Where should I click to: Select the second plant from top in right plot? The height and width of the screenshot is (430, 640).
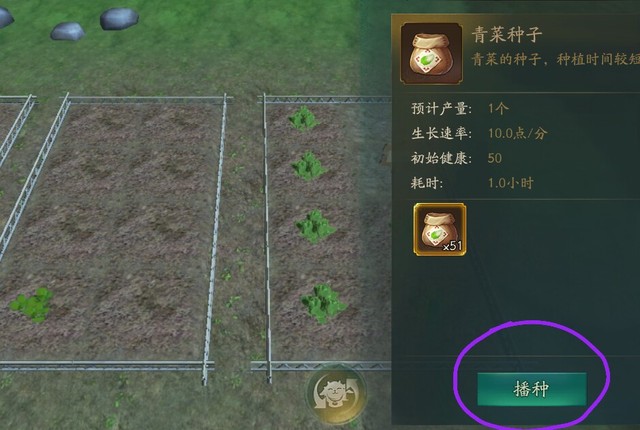click(x=309, y=166)
